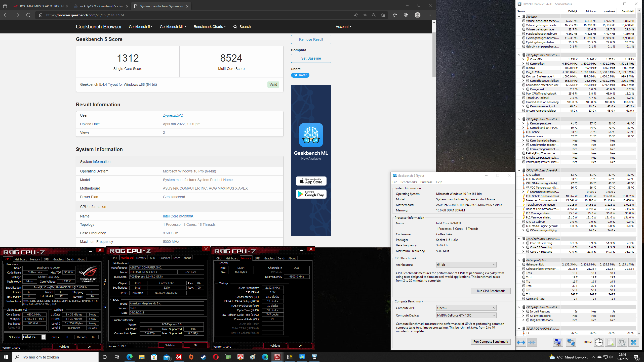The width and height of the screenshot is (644, 362).
Task: Start logging with HWiNFO sheet-plus icon
Action: 611,342
